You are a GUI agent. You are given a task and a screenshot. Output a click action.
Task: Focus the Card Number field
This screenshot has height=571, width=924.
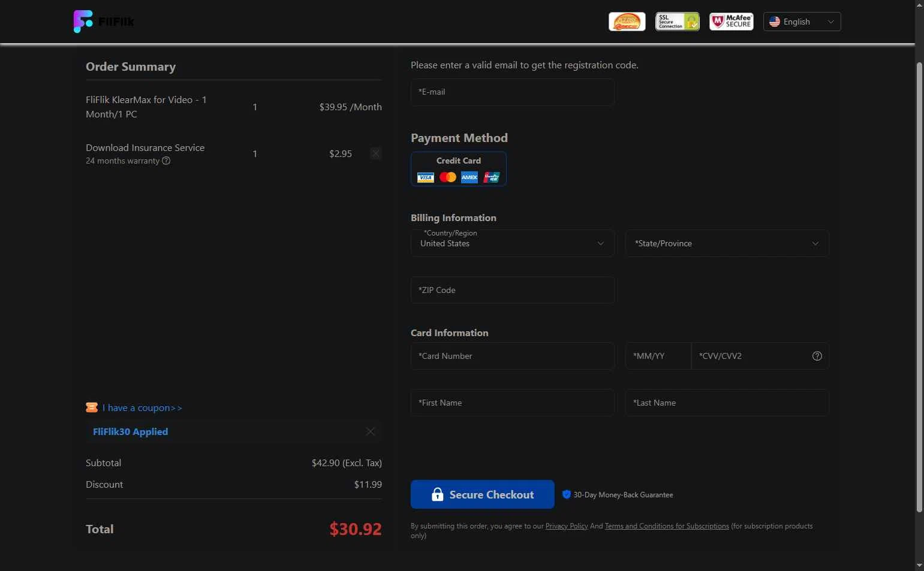(x=512, y=356)
